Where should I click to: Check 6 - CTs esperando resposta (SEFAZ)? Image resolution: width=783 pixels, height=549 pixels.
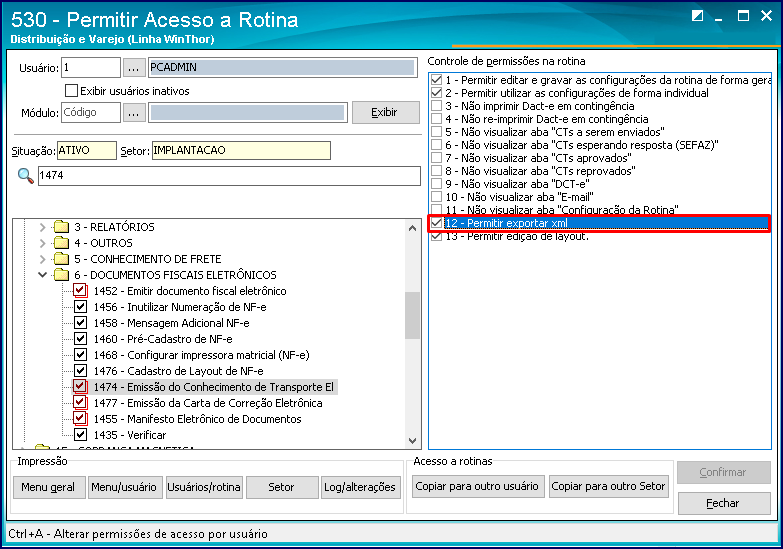[x=437, y=145]
